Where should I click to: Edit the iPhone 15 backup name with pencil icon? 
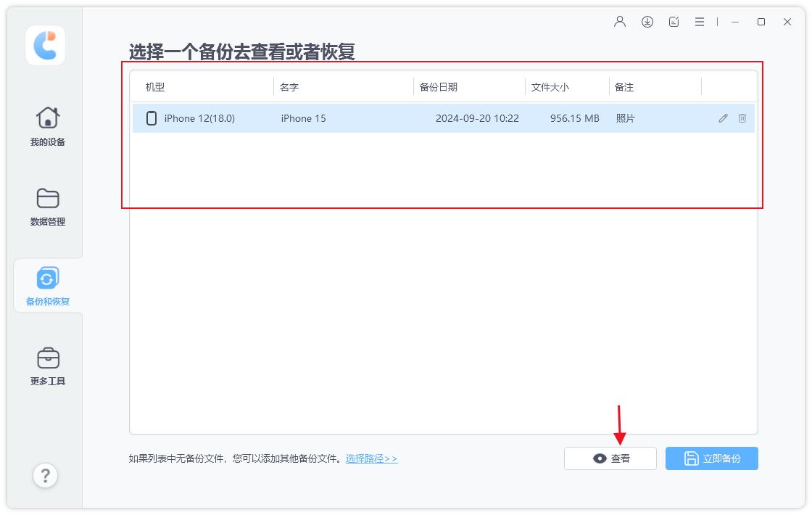pyautogui.click(x=722, y=118)
